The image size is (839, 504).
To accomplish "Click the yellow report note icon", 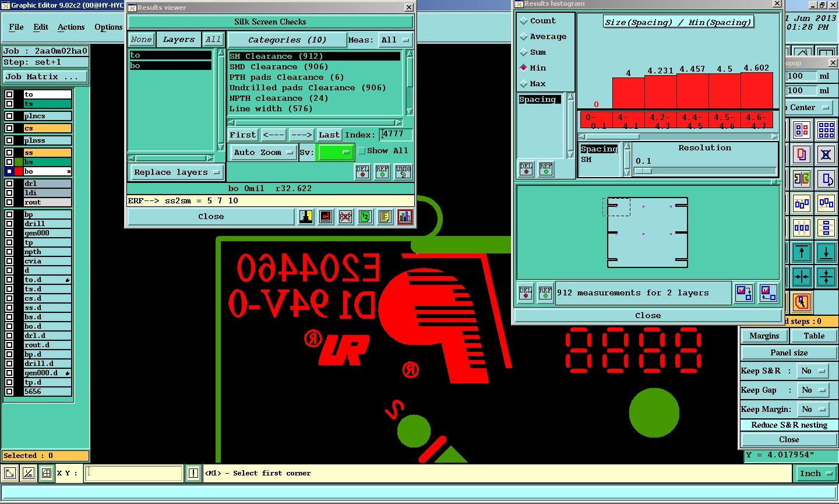I will [x=385, y=217].
